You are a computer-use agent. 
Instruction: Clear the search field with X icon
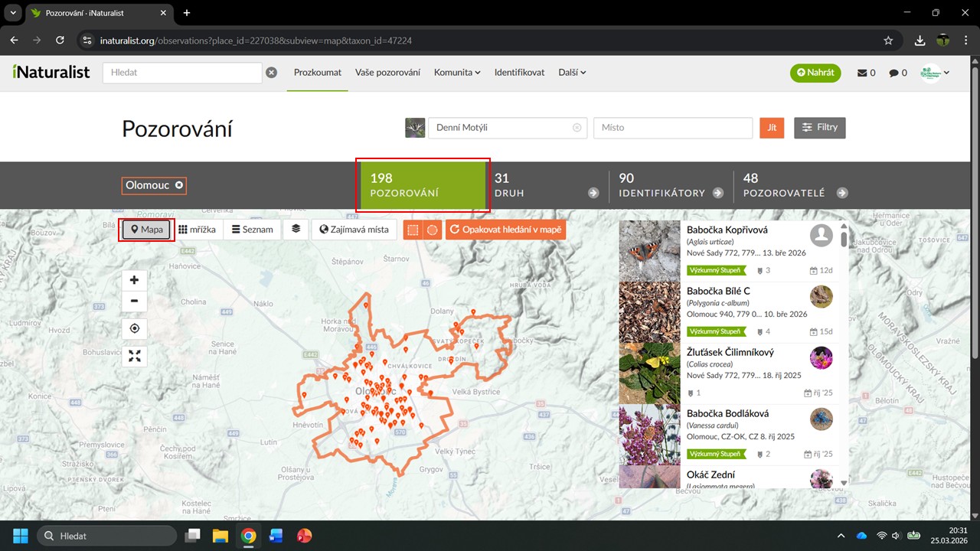271,73
